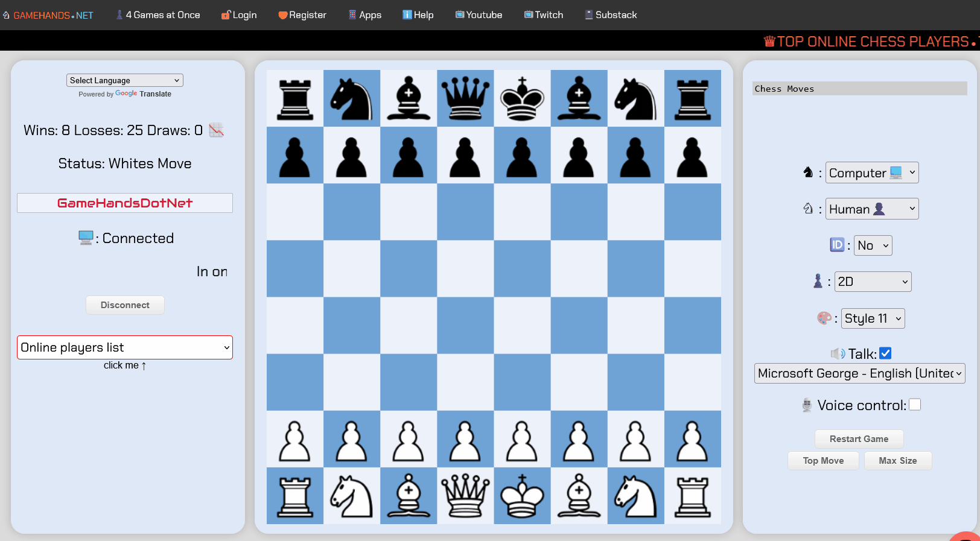980x541 pixels.
Task: Click the GameHandsDotNet username field
Action: tap(125, 203)
